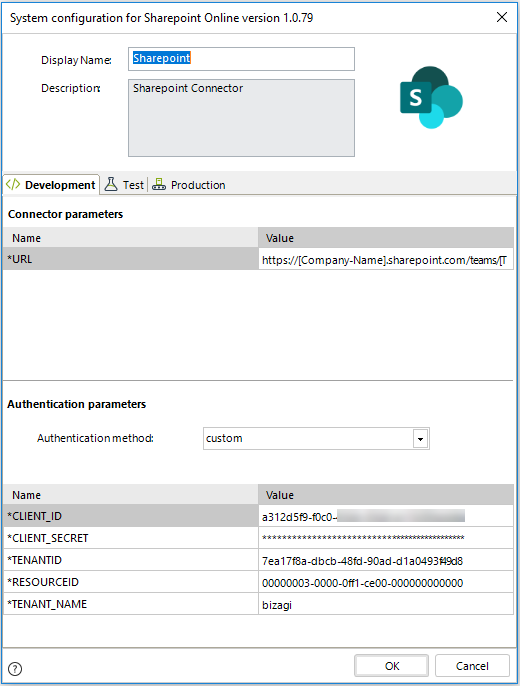The width and height of the screenshot is (520, 686).
Task: Edit the URL value cell
Action: [386, 259]
